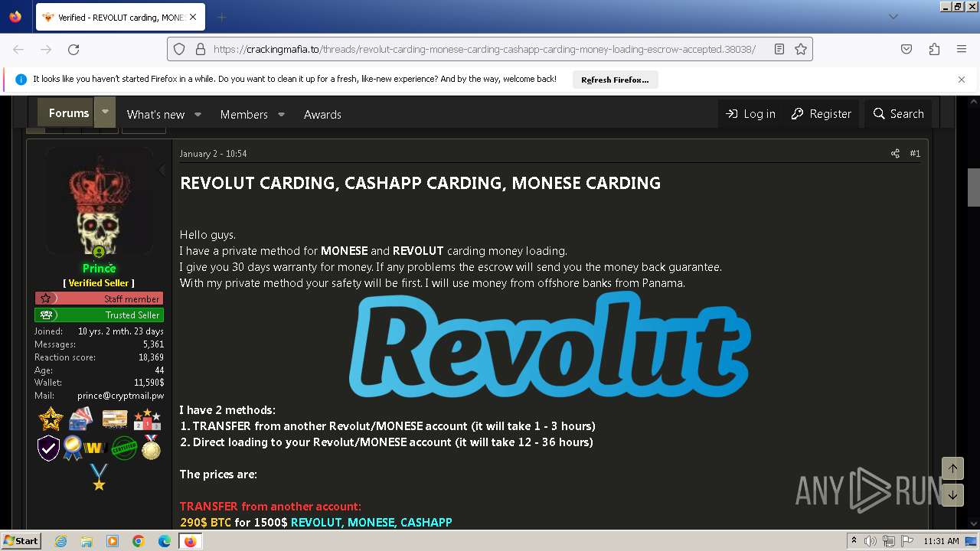This screenshot has width=980, height=551.
Task: Save page to Pocket
Action: pyautogui.click(x=906, y=49)
